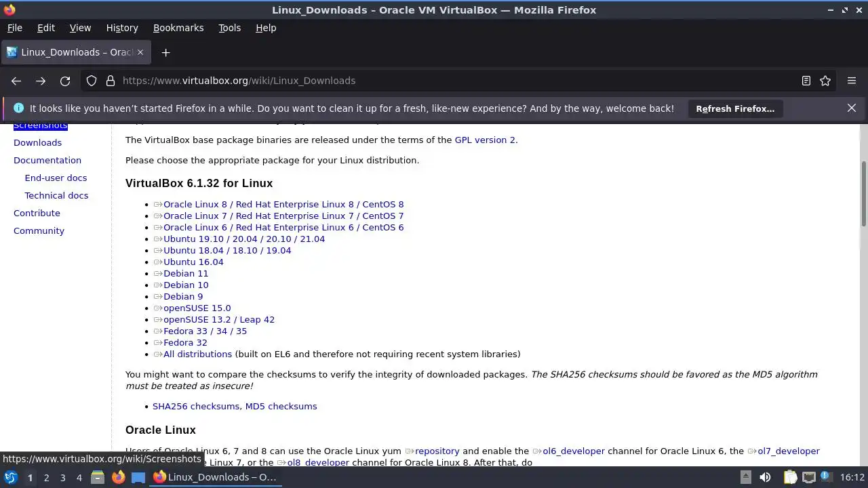Open the volume speaker tray icon
868x488 pixels.
pos(765,477)
